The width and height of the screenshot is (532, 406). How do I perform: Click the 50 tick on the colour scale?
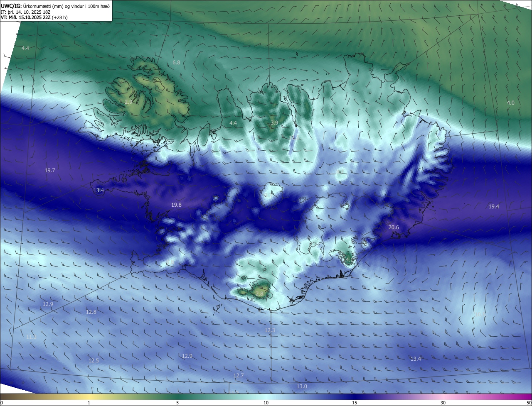click(529, 403)
